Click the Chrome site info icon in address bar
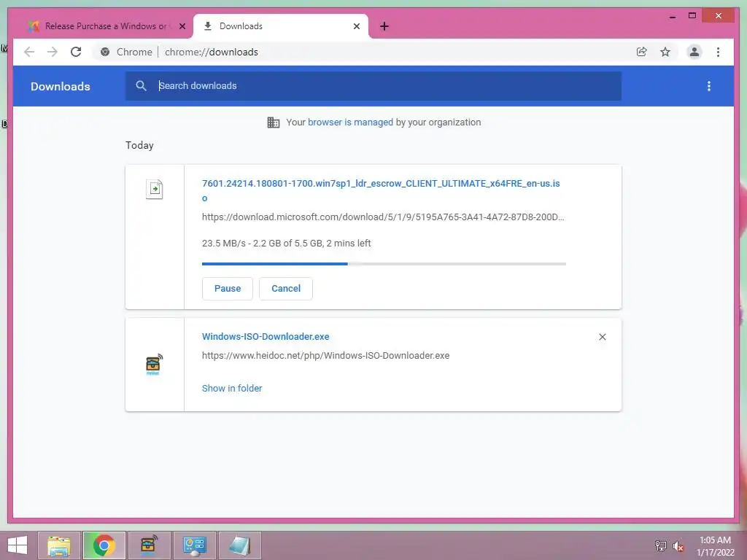 [x=105, y=52]
